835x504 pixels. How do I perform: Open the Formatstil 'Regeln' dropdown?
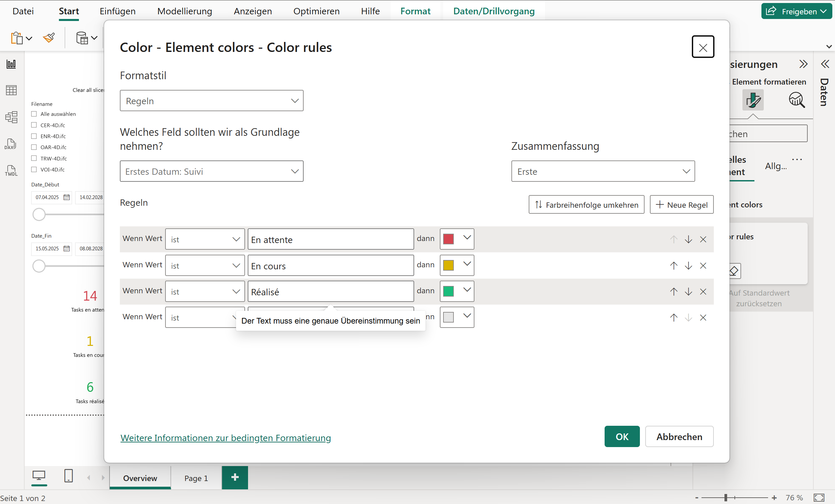coord(211,101)
